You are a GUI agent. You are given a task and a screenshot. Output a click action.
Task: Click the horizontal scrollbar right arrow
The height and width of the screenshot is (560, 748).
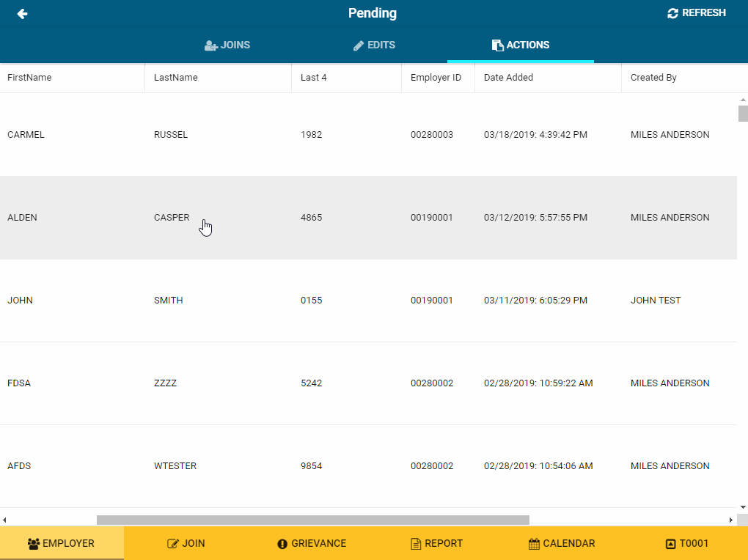click(x=730, y=520)
